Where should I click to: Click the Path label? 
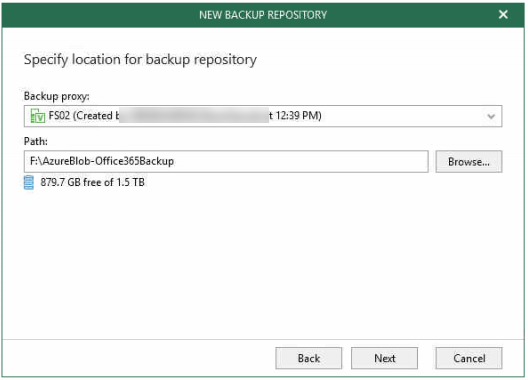(x=36, y=141)
